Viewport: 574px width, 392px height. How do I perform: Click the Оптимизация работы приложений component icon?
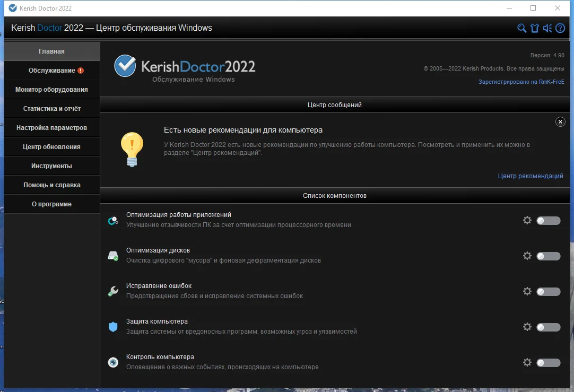click(x=113, y=220)
